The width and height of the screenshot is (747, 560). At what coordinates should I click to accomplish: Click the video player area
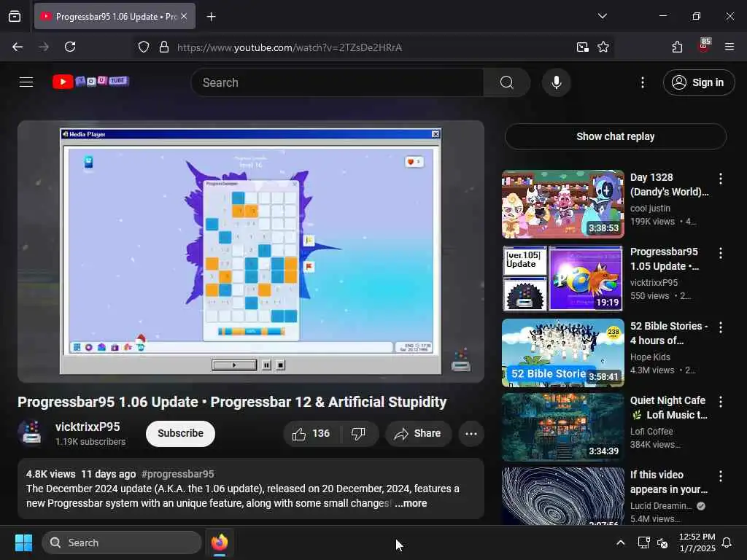pos(251,251)
